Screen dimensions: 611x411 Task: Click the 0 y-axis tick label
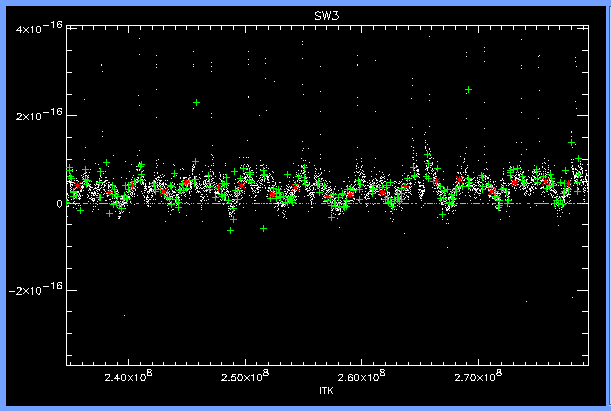(x=59, y=203)
